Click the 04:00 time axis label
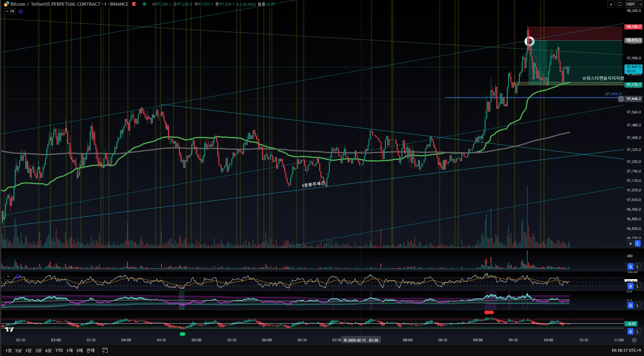 pyautogui.click(x=126, y=340)
